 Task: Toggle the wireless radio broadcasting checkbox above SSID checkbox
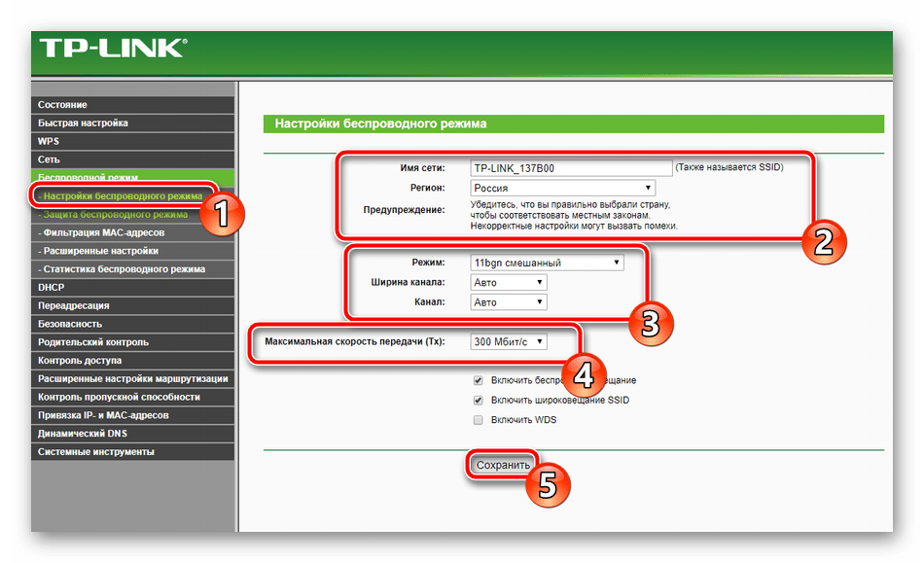tap(478, 380)
